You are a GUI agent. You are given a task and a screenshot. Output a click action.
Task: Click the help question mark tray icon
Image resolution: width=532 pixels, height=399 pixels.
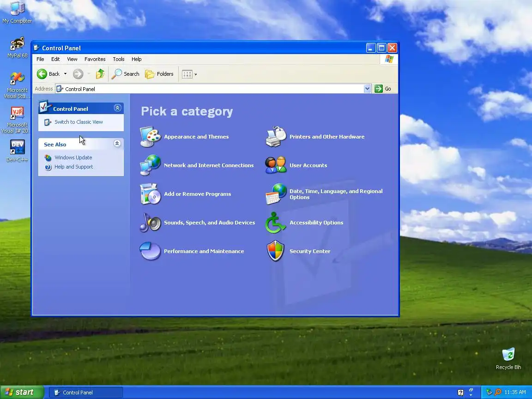tap(460, 393)
